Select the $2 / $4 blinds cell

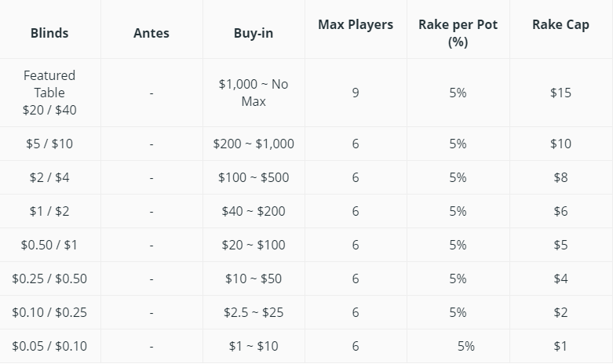pyautogui.click(x=49, y=178)
